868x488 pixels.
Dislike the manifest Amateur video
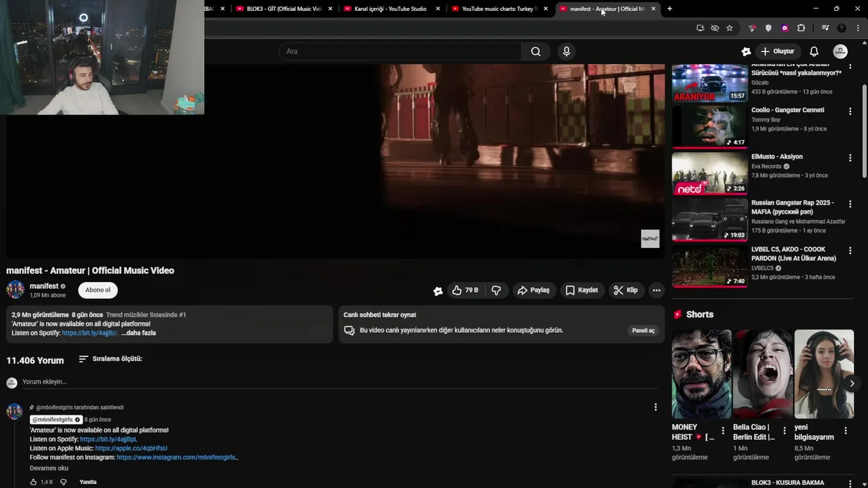[x=496, y=290]
